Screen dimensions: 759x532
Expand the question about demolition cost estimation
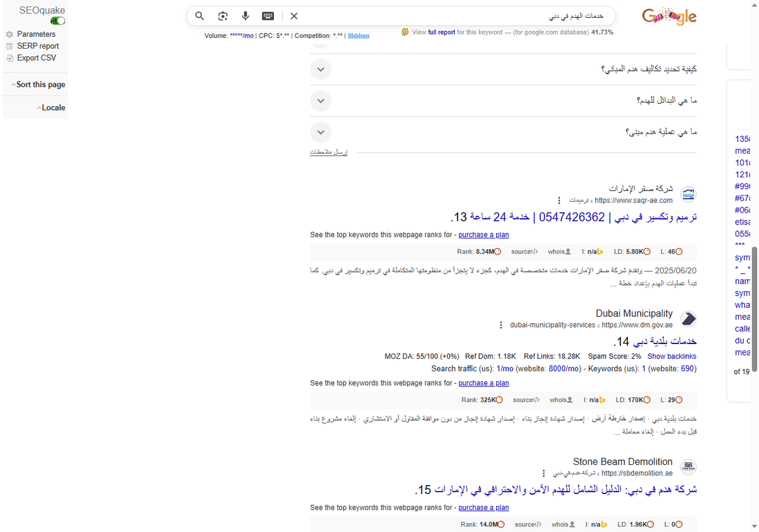pyautogui.click(x=321, y=69)
